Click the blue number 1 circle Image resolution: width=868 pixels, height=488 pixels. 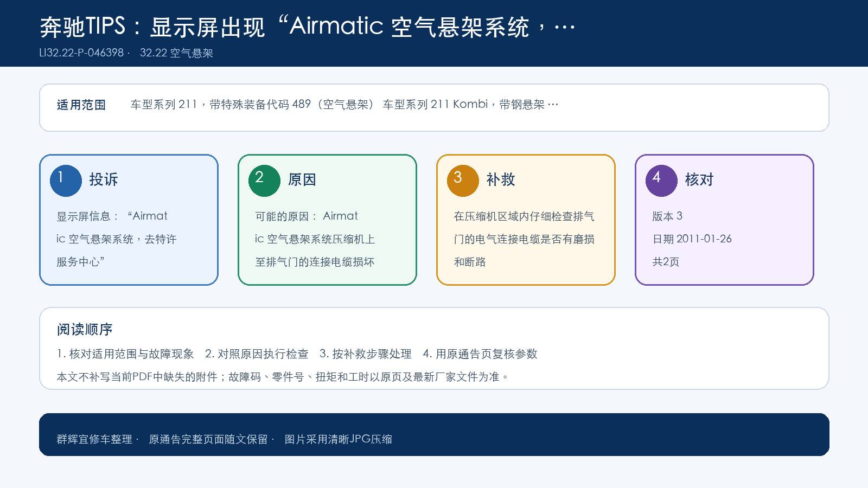[x=66, y=181]
